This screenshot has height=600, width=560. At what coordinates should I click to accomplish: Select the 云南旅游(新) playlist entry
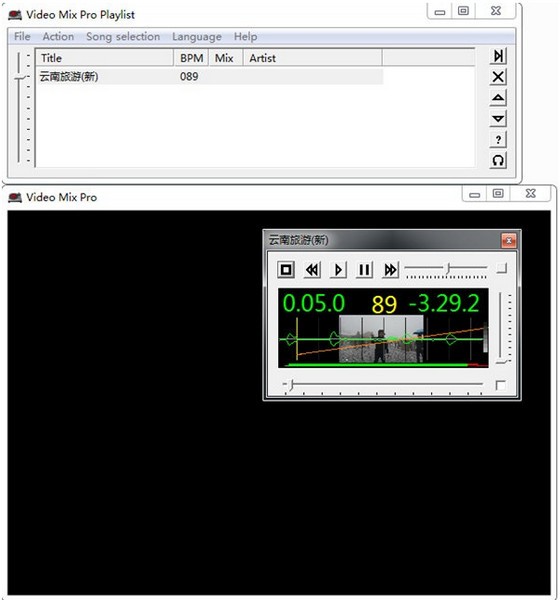coord(210,77)
